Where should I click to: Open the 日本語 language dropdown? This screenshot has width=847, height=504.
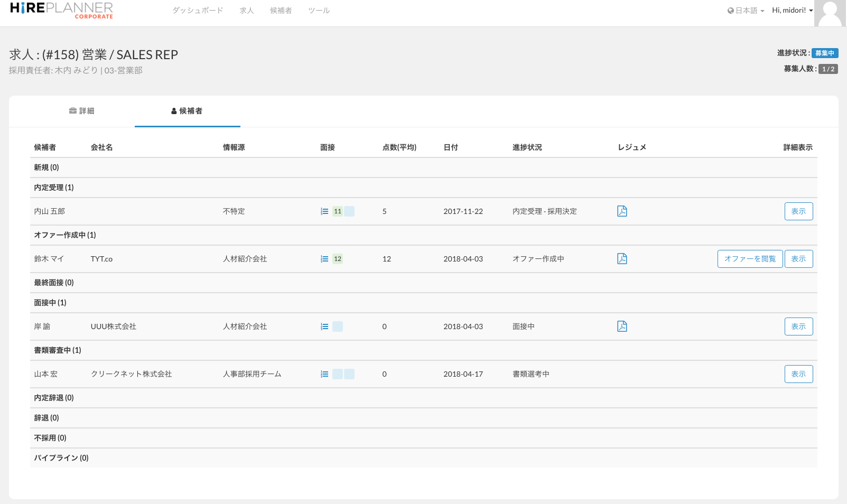point(746,11)
